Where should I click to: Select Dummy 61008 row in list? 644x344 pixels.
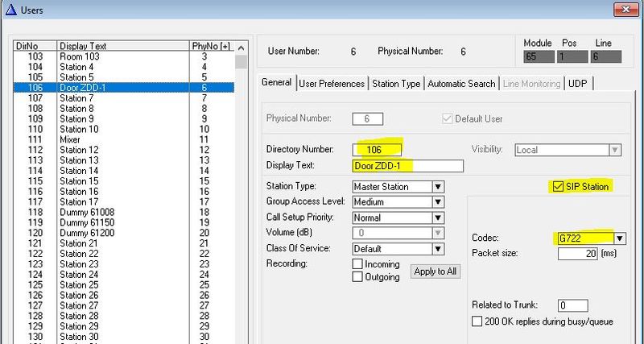(x=124, y=212)
